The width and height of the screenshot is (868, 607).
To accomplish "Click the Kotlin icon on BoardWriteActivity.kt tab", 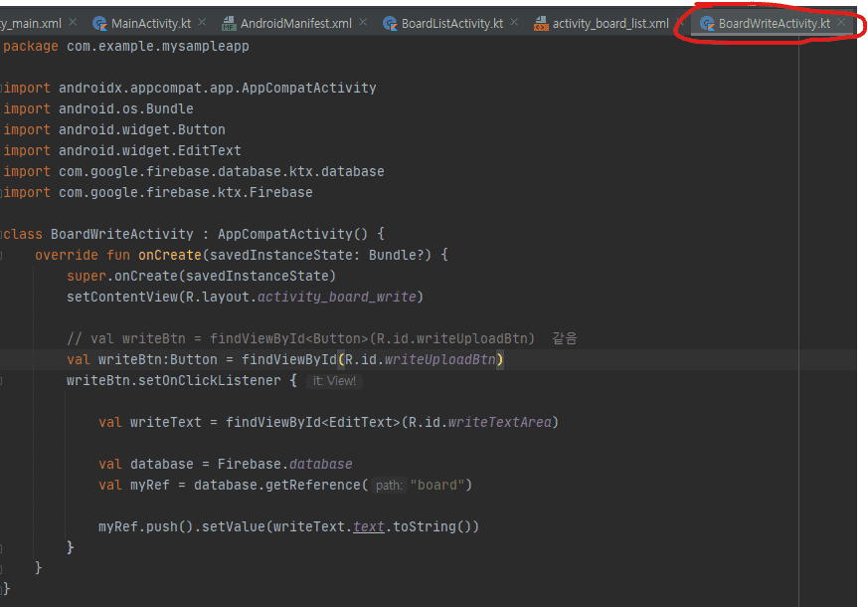I will click(x=707, y=23).
